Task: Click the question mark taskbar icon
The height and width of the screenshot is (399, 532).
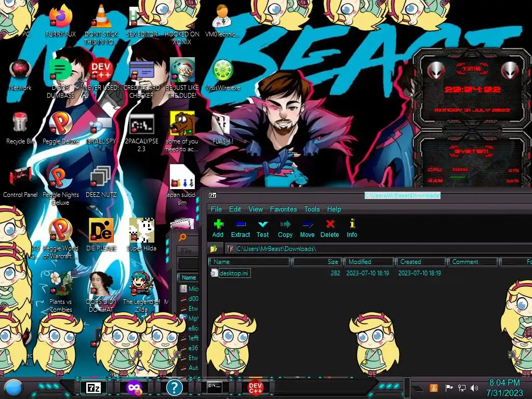Action: pyautogui.click(x=175, y=388)
